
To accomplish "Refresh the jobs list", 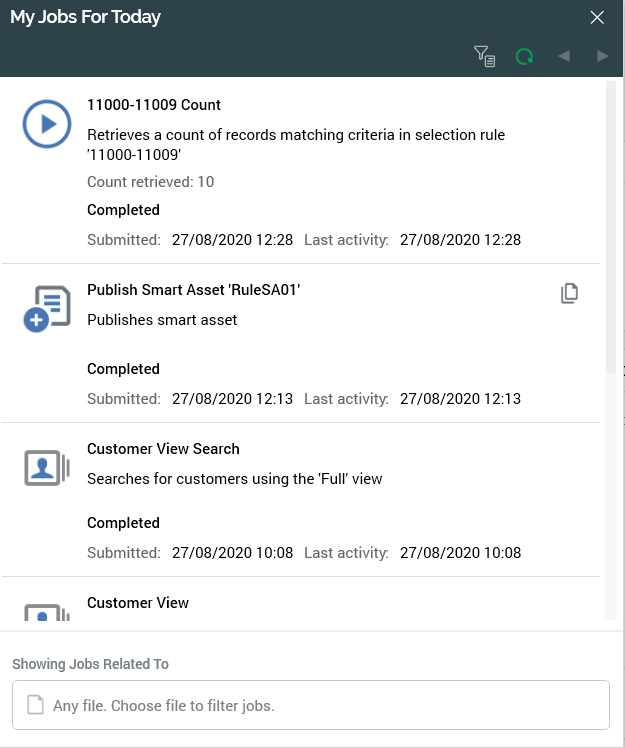I will (x=524, y=57).
